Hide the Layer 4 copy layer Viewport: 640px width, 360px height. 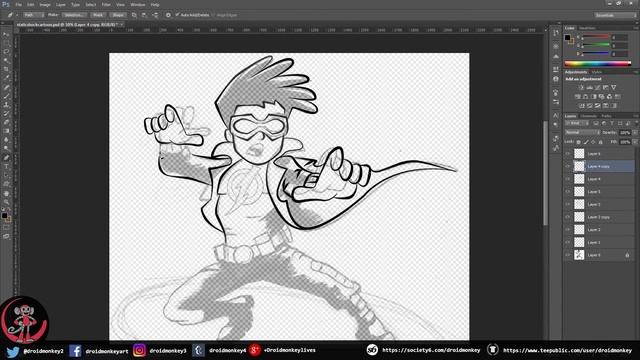click(567, 167)
